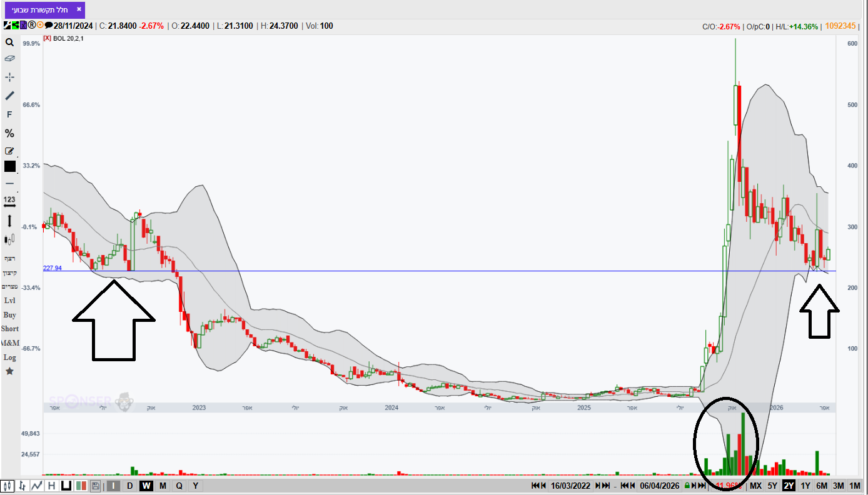Select the horizontal line tool

(x=9, y=183)
